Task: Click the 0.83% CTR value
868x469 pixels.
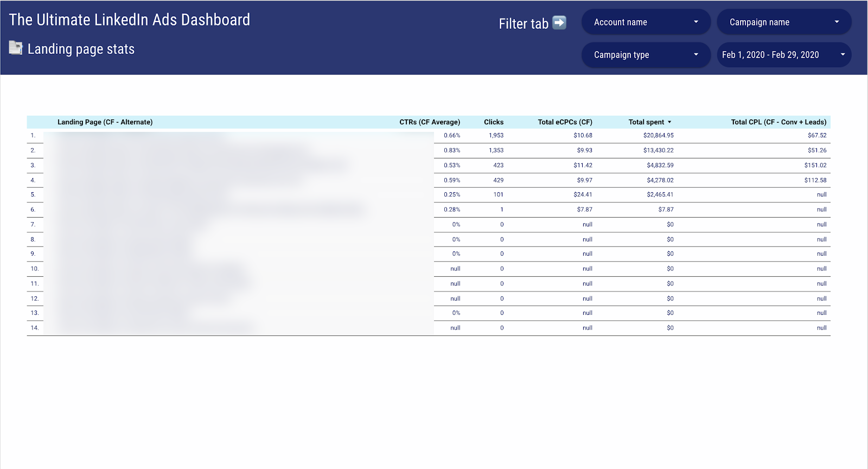Action: click(451, 150)
